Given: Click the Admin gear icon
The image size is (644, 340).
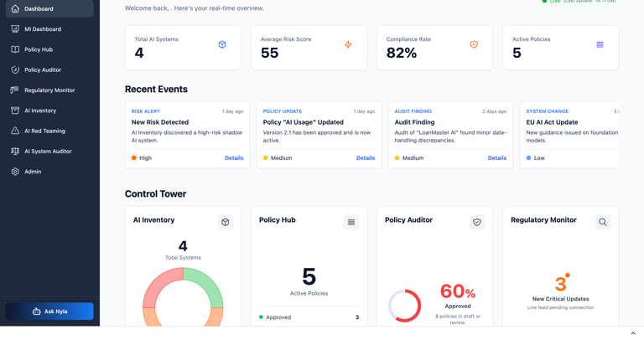Looking at the screenshot, I should [15, 172].
